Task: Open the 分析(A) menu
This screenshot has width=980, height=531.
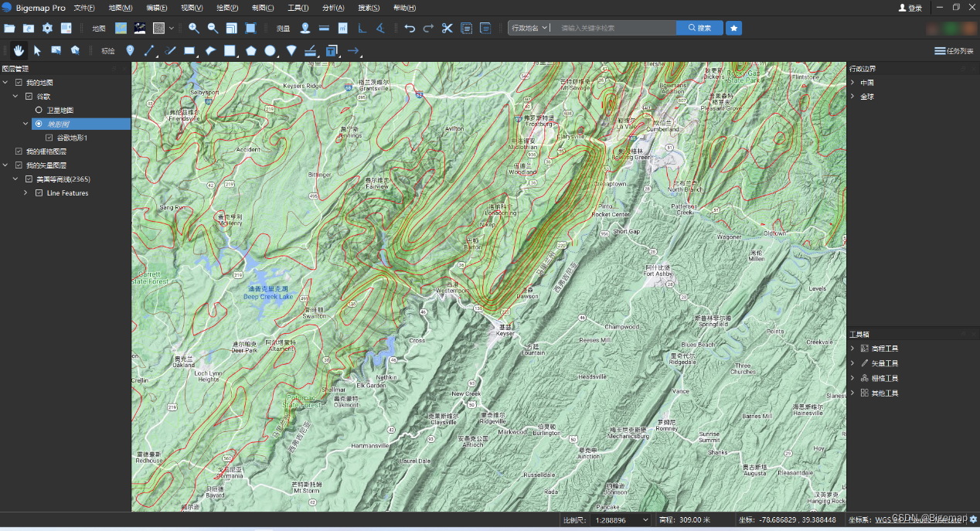Action: (x=333, y=8)
